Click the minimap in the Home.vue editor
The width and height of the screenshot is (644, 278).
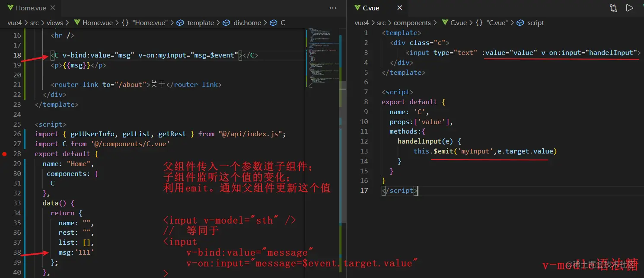click(x=322, y=58)
